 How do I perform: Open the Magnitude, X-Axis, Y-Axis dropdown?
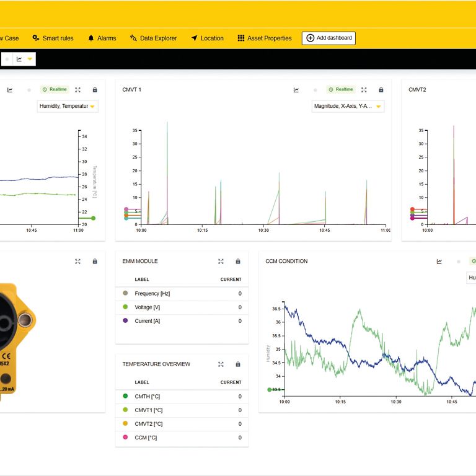tap(348, 107)
